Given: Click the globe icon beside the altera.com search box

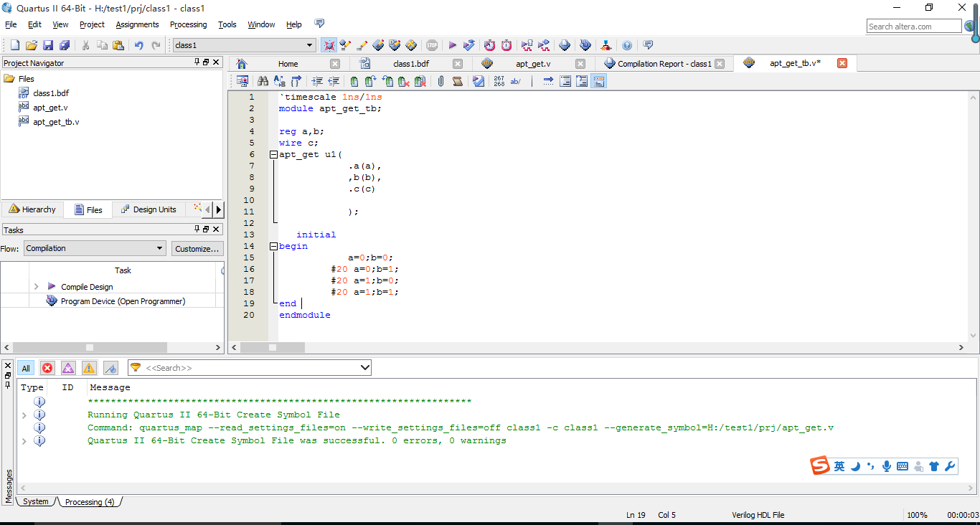Looking at the screenshot, I should point(969,27).
